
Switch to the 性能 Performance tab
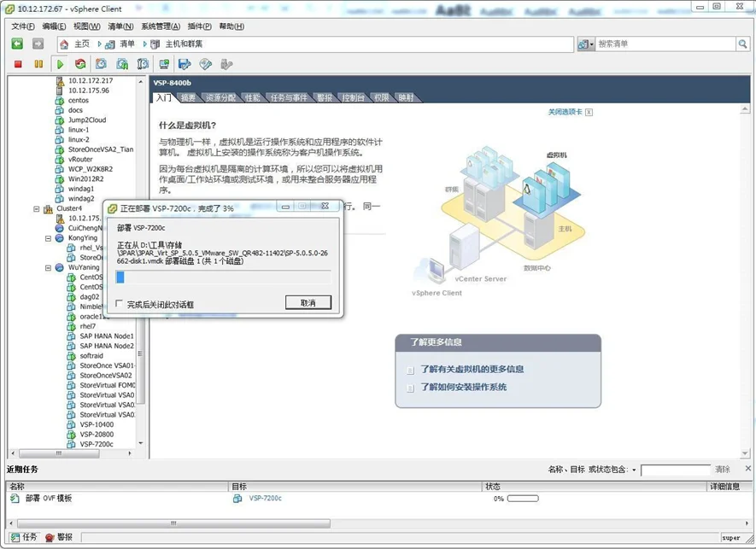click(252, 98)
